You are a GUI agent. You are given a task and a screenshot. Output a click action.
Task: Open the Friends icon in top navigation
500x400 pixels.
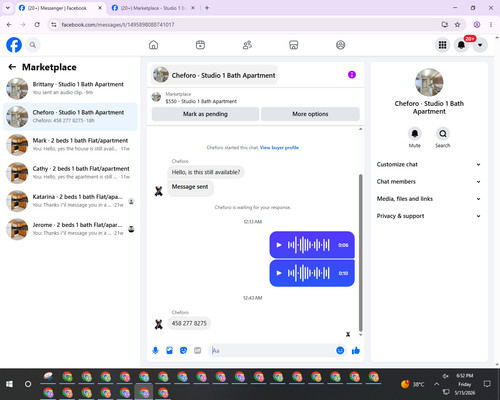tap(247, 45)
